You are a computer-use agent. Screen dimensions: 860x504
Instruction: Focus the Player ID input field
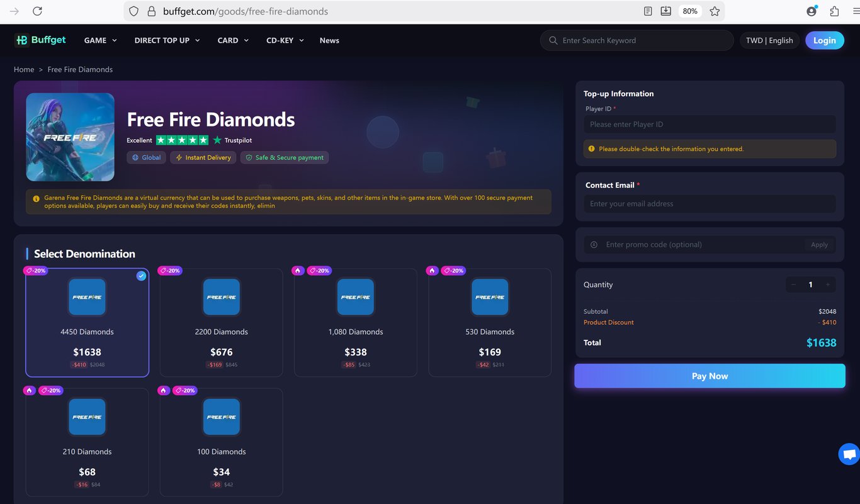pyautogui.click(x=710, y=125)
